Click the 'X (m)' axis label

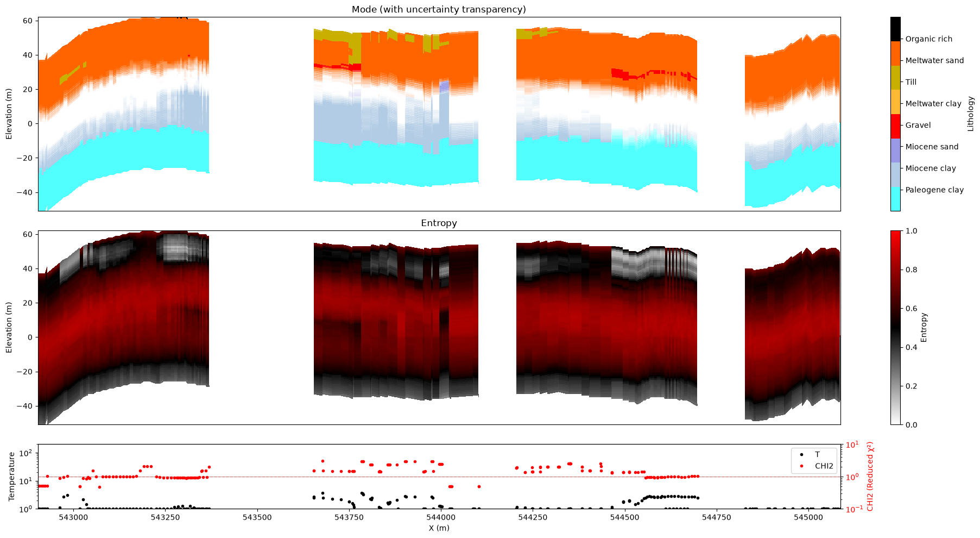click(x=439, y=528)
